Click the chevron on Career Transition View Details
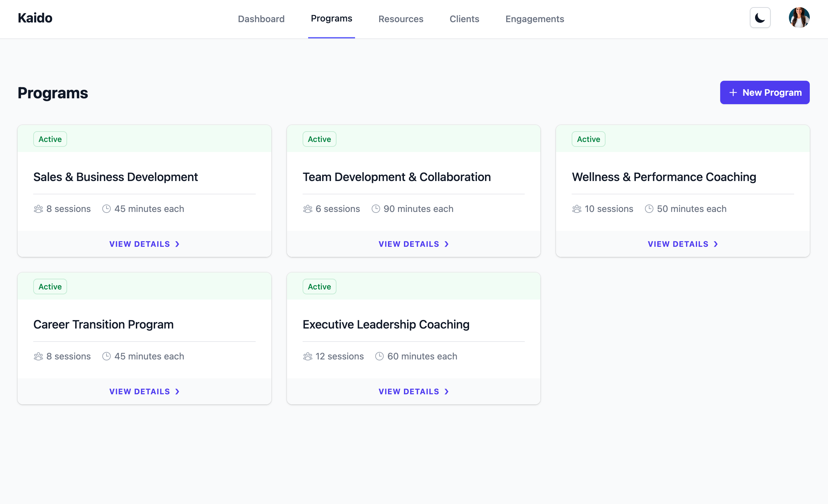The height and width of the screenshot is (504, 828). pos(177,392)
